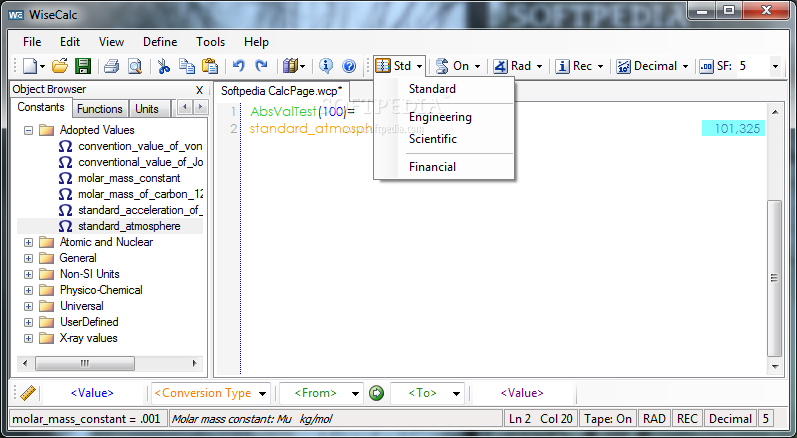Image resolution: width=797 pixels, height=438 pixels.
Task: Click the ruler unit conversion icon
Action: [x=27, y=393]
